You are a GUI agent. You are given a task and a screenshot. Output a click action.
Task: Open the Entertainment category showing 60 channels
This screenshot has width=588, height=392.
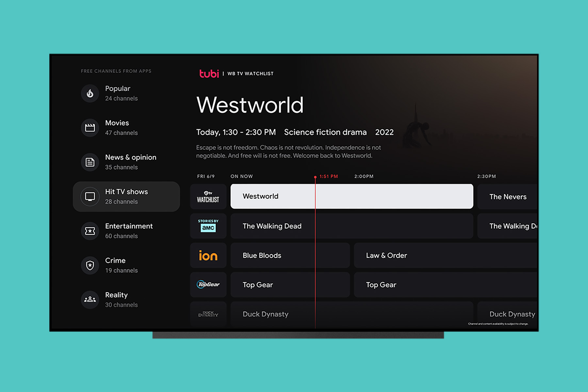click(129, 231)
